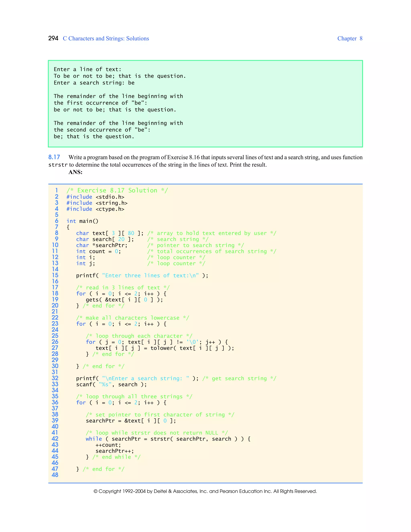Click printf 'Enter a search string' code line
The height and width of the screenshot is (532, 411).
137,379
